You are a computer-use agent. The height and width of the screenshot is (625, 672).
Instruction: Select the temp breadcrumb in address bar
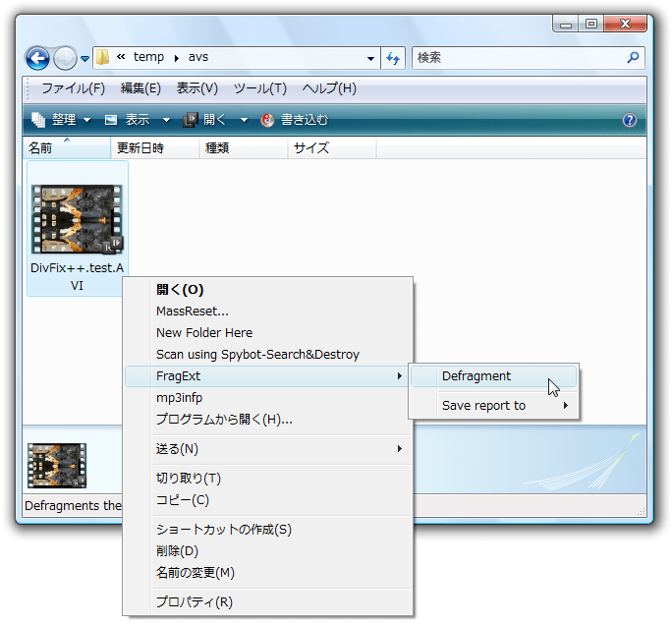point(148,57)
